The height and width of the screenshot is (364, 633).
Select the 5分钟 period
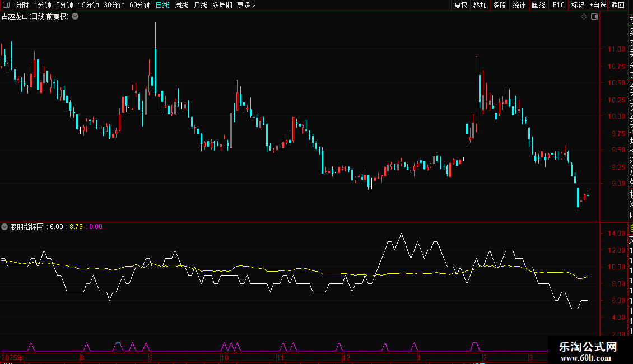click(x=64, y=5)
